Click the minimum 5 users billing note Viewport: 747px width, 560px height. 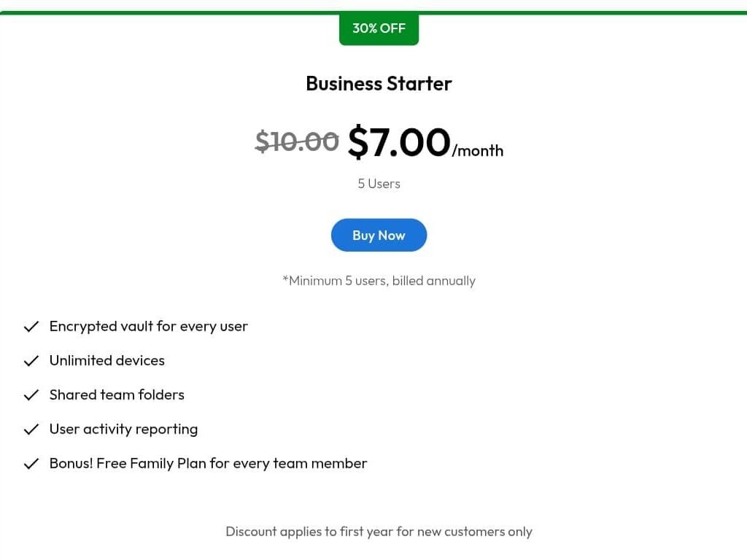(379, 281)
